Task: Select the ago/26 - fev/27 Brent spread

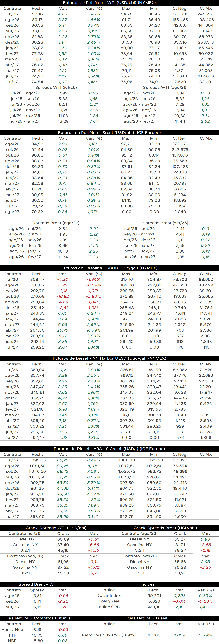Action: (x=56, y=257)
